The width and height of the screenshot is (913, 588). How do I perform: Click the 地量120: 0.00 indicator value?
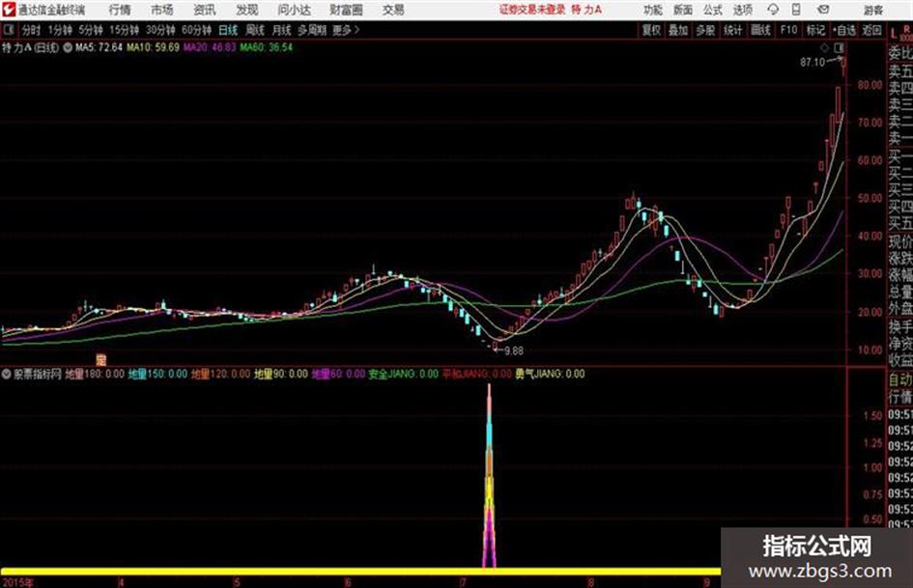220,375
